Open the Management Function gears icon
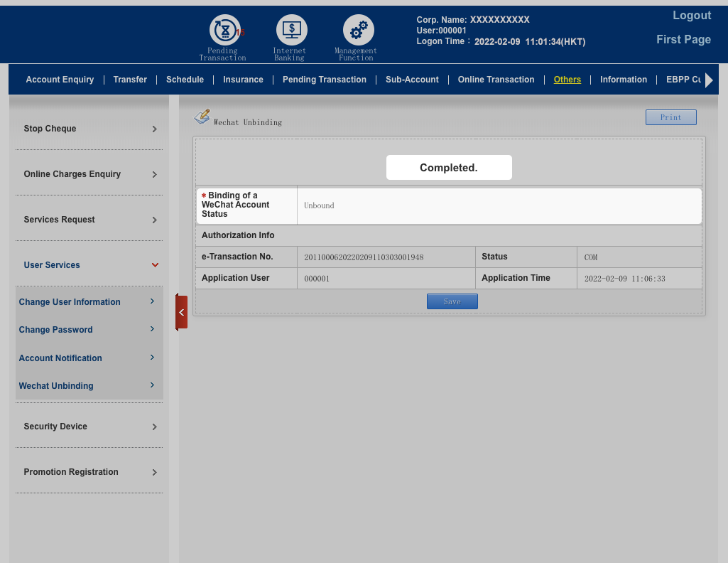This screenshot has height=563, width=728. point(358,31)
